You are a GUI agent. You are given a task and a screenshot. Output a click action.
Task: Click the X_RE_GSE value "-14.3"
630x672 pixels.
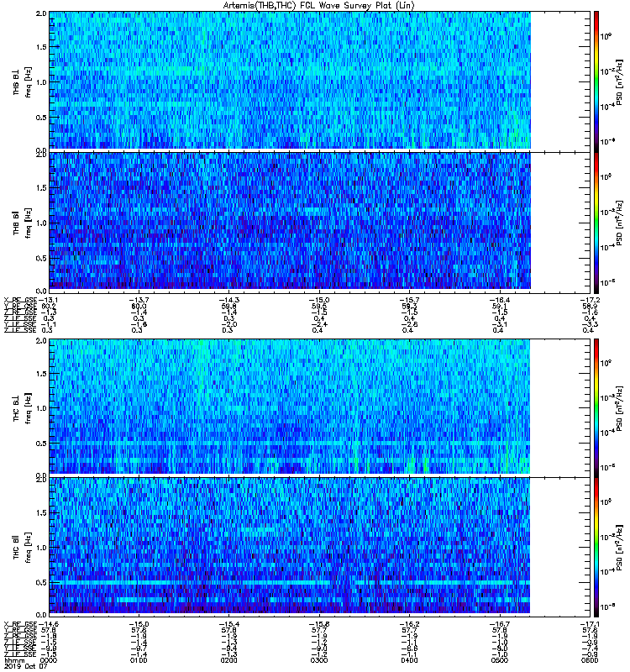point(228,300)
